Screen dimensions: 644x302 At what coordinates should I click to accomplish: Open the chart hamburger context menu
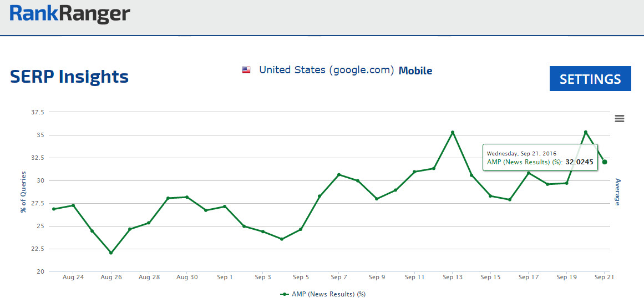pos(620,118)
